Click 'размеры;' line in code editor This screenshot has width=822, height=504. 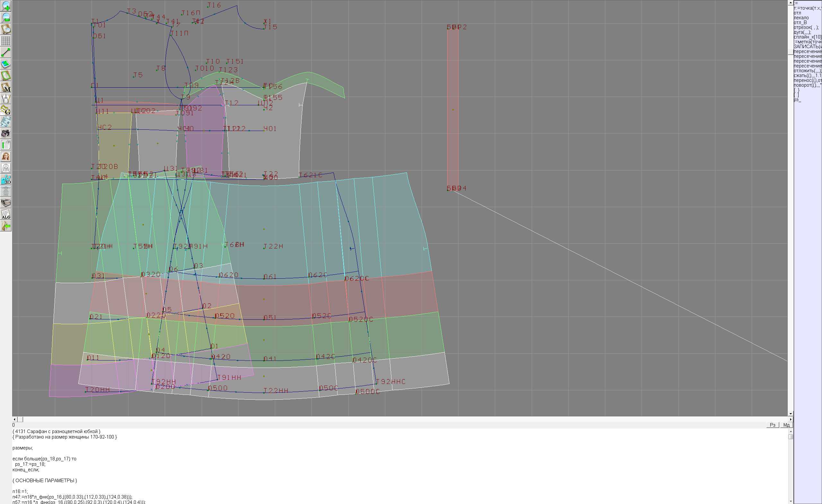pyautogui.click(x=23, y=448)
